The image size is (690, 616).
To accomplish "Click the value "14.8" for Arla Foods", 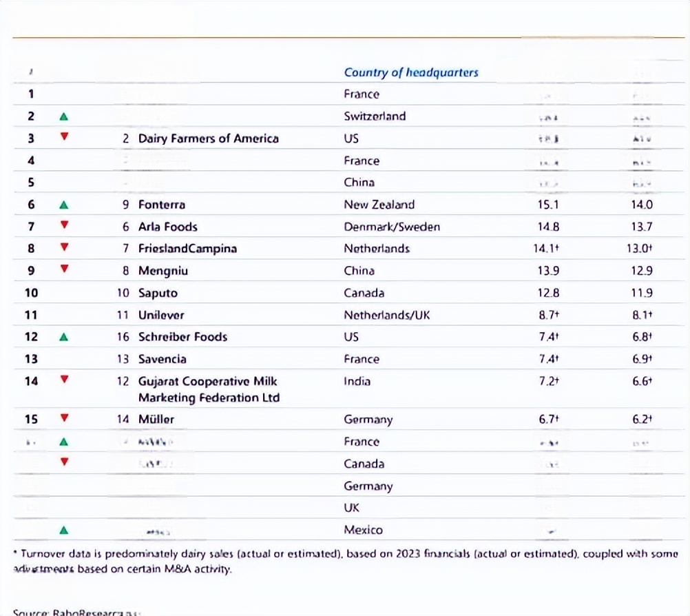I will 548,227.
